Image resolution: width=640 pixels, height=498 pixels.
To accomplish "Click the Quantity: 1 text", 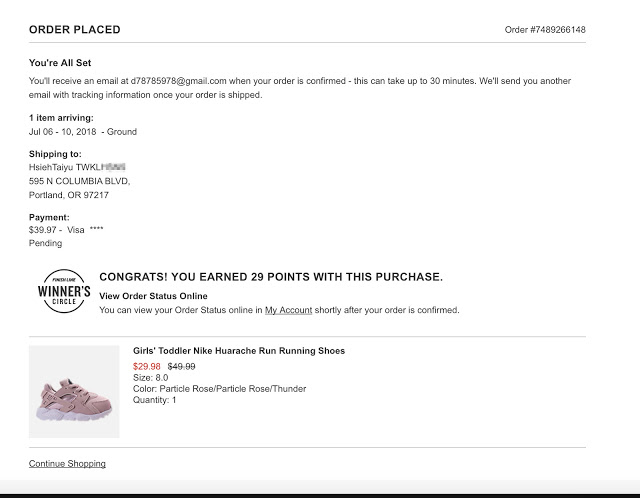I will click(x=154, y=400).
